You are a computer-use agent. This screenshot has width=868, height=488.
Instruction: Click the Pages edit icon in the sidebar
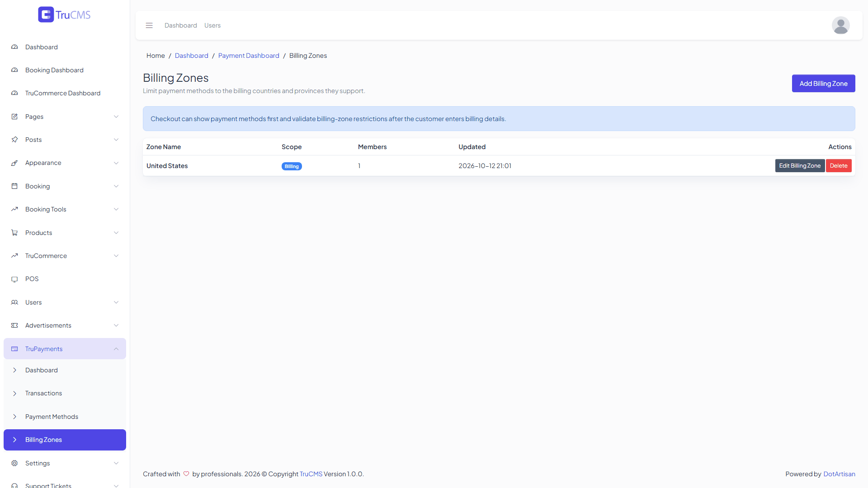(14, 117)
